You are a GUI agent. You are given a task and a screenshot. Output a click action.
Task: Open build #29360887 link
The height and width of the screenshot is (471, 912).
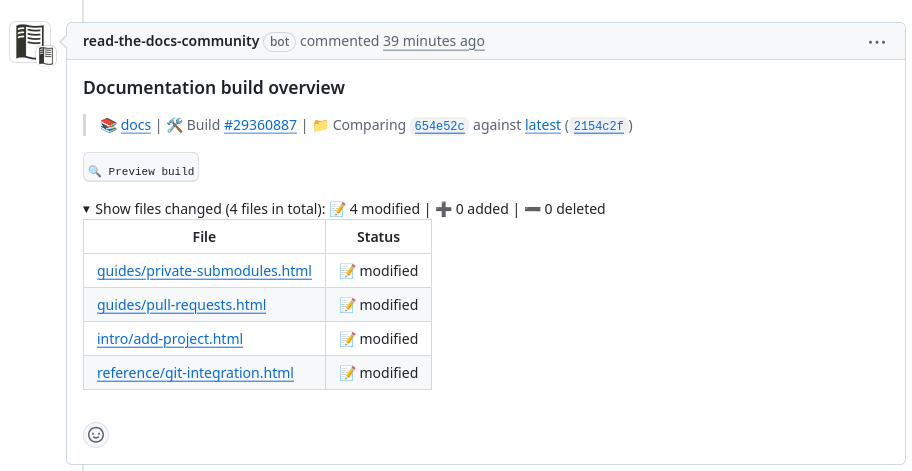point(260,125)
